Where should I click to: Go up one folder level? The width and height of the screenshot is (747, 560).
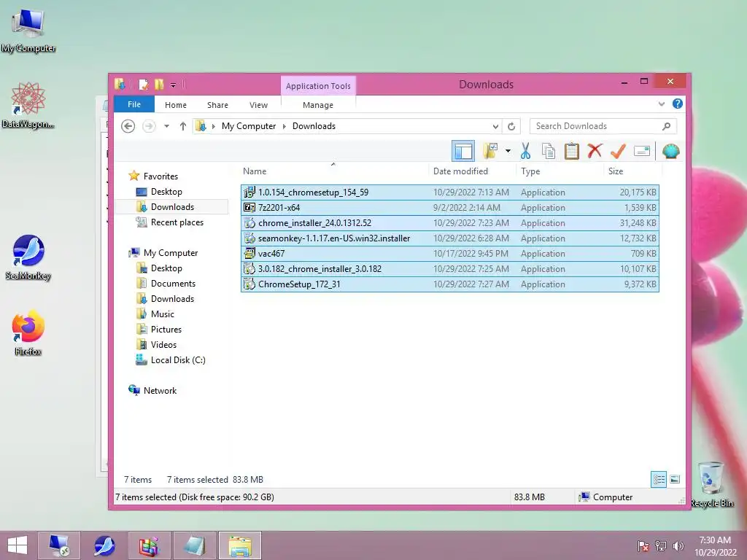(183, 126)
